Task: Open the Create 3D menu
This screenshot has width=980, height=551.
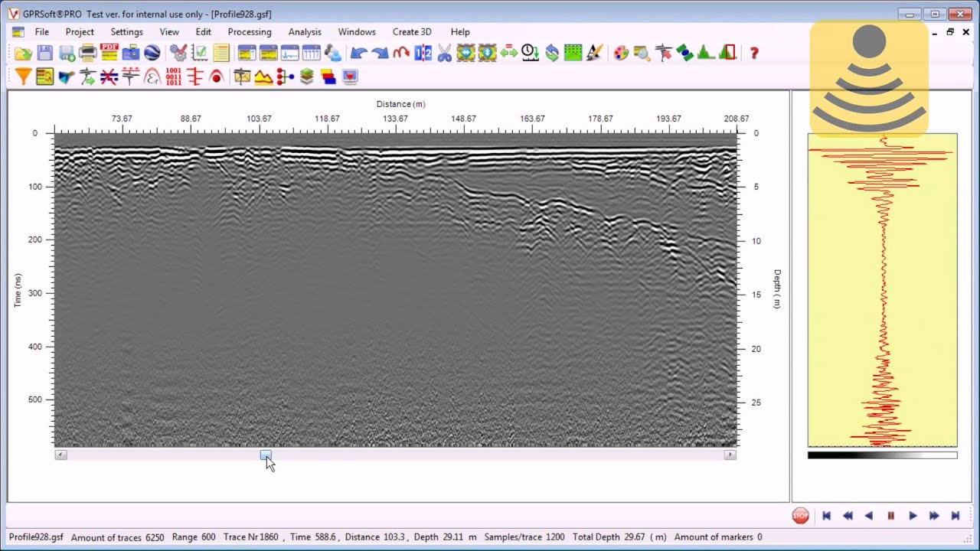Action: [412, 32]
